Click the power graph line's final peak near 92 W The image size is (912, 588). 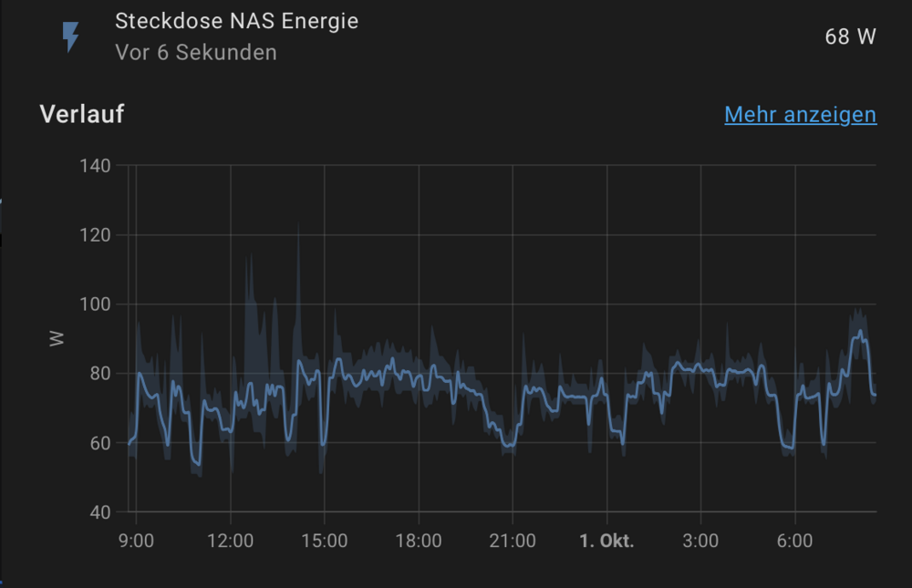click(x=860, y=332)
